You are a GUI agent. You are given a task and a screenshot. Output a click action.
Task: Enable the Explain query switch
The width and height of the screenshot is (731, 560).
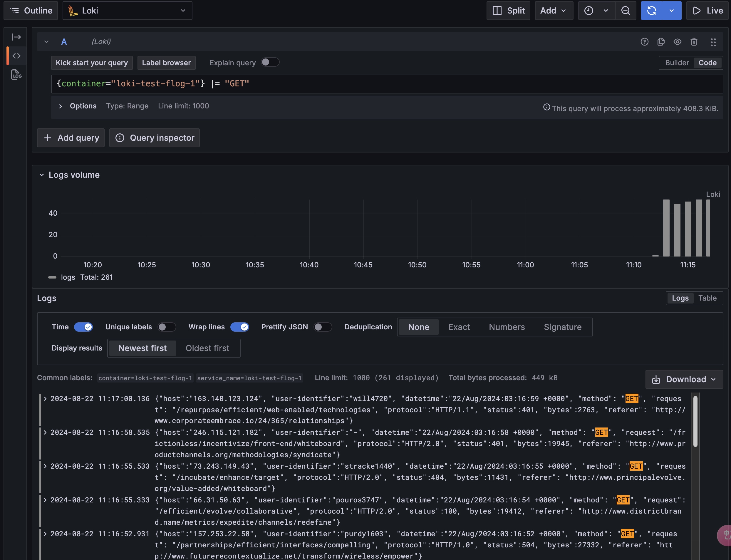[270, 62]
